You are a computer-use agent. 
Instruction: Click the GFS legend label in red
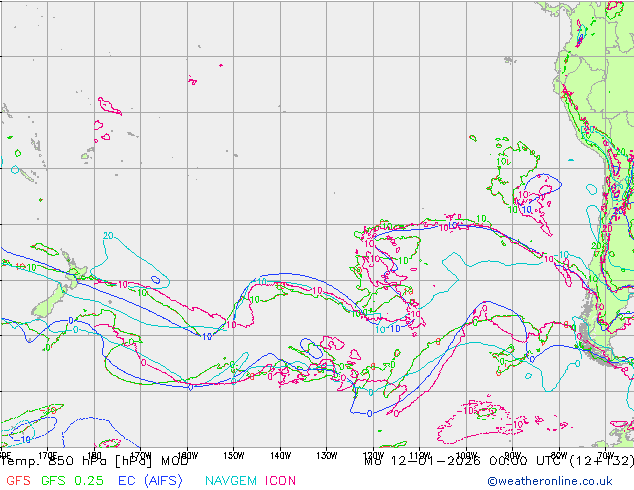(18, 481)
